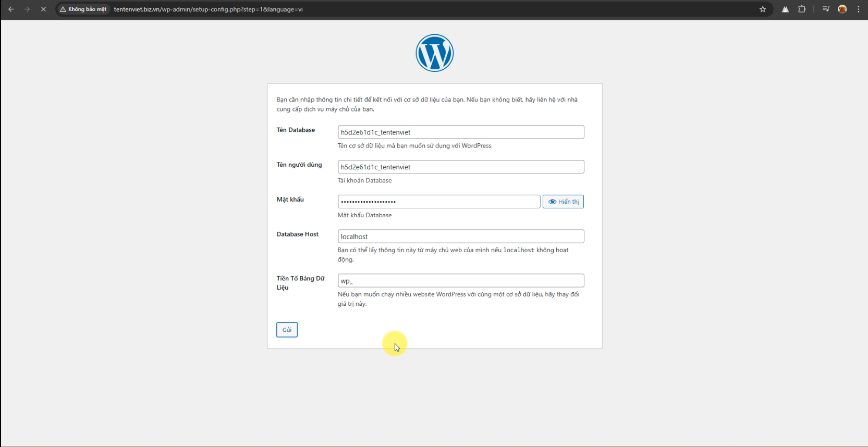Submit the form with Gửi button
Screen dimensions: 868x447
click(287, 330)
